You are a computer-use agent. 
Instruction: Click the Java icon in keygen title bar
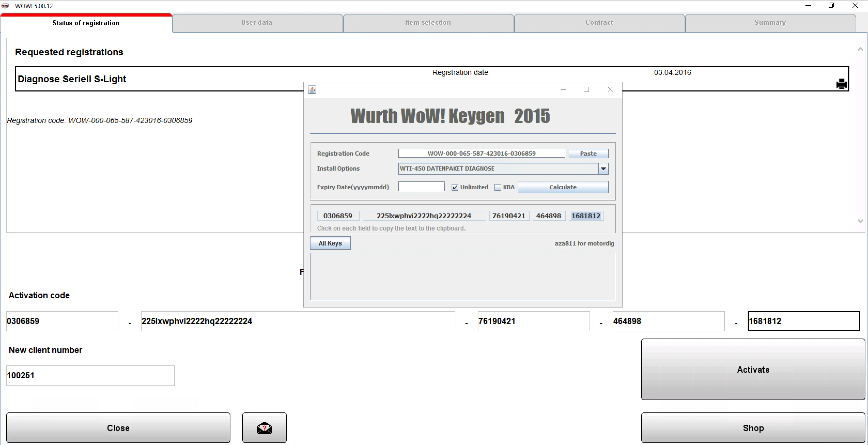[x=312, y=89]
